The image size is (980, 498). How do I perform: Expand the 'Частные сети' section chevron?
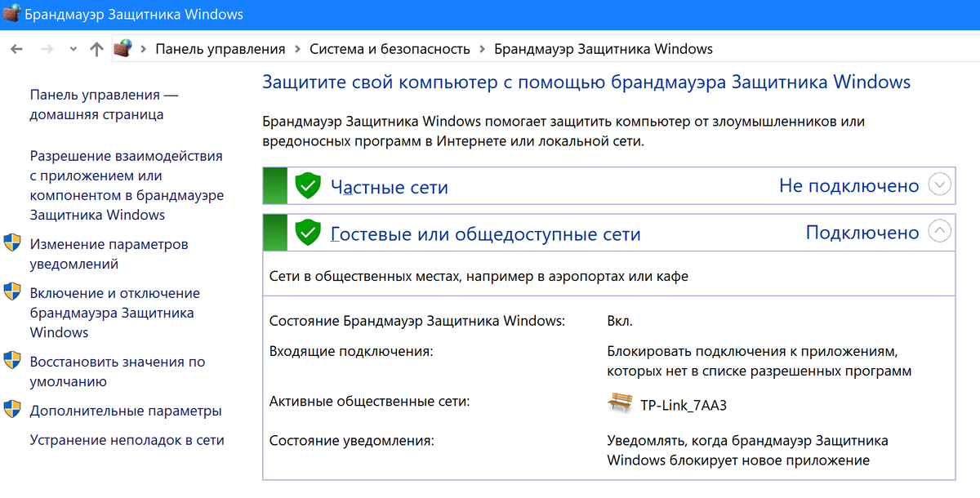(940, 185)
